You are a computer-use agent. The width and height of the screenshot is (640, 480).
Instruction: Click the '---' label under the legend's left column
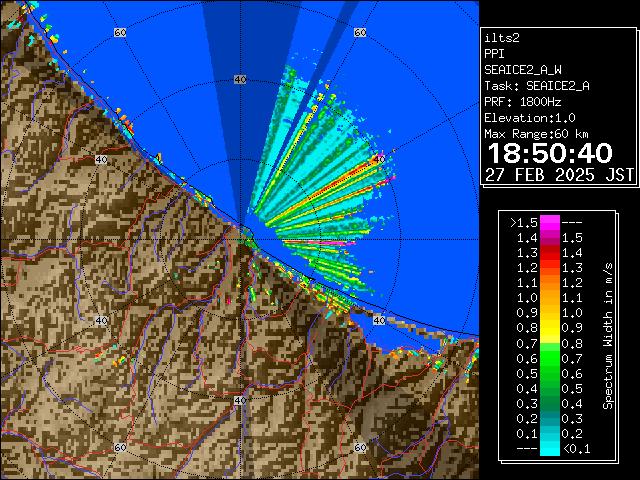click(x=527, y=449)
